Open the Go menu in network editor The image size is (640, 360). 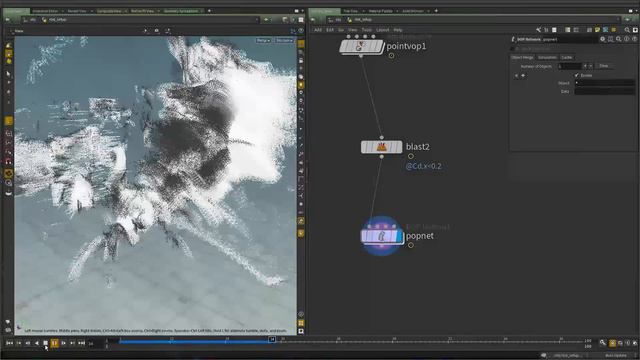(x=341, y=30)
